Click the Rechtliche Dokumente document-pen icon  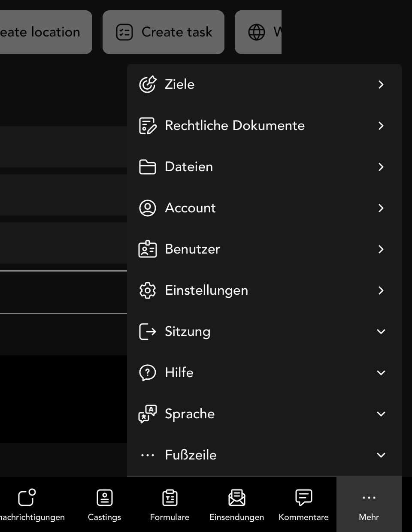pyautogui.click(x=148, y=126)
